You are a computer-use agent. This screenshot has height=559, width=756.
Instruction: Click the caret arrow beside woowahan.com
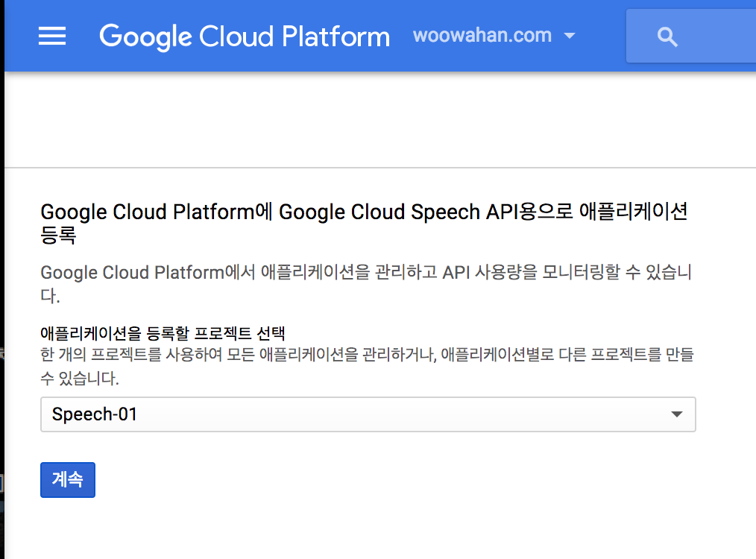(x=570, y=36)
